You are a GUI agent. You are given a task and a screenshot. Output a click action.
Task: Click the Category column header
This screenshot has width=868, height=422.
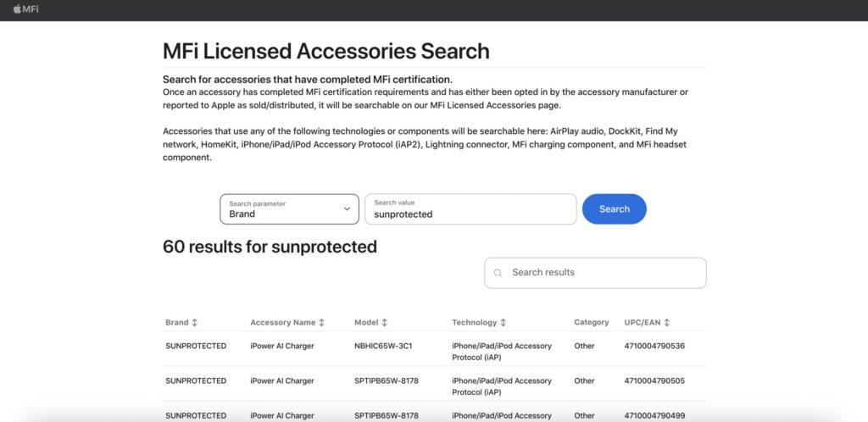click(x=591, y=323)
